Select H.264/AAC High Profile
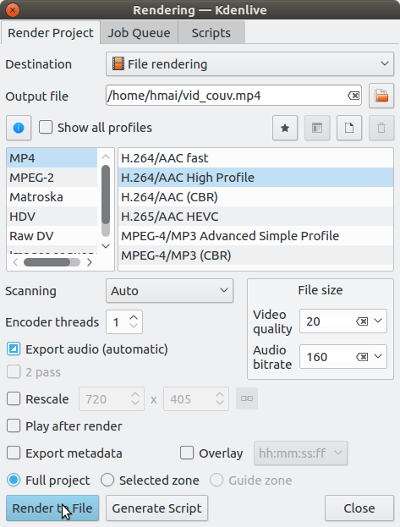Image resolution: width=400 pixels, height=527 pixels. (x=256, y=177)
